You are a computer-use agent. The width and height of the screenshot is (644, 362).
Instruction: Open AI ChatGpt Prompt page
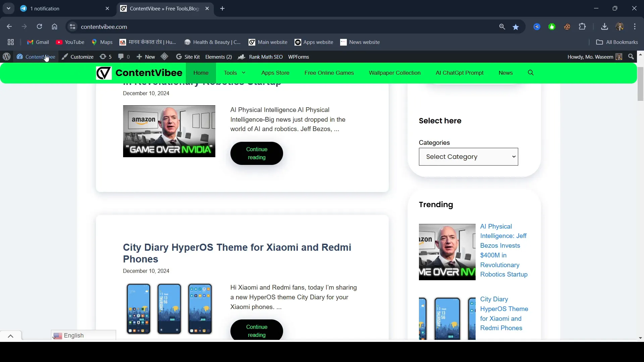coord(460,73)
